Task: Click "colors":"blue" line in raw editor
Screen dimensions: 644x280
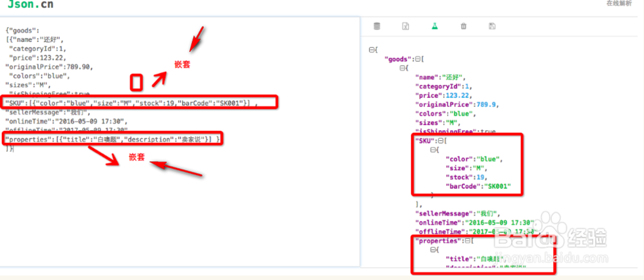Action: [39, 77]
